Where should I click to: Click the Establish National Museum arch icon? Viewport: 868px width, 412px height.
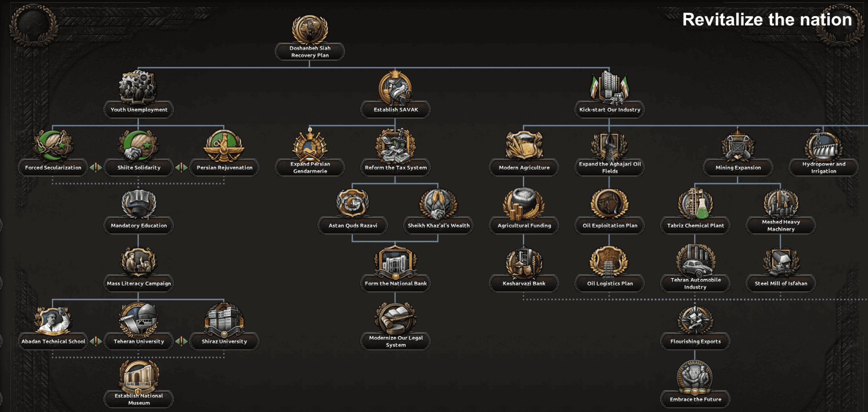click(138, 377)
